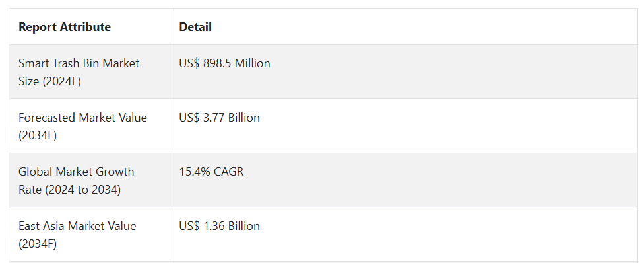Image resolution: width=644 pixels, height=263 pixels.
Task: Select the Smart Trash Bin Market Size cell
Action: coord(89,72)
